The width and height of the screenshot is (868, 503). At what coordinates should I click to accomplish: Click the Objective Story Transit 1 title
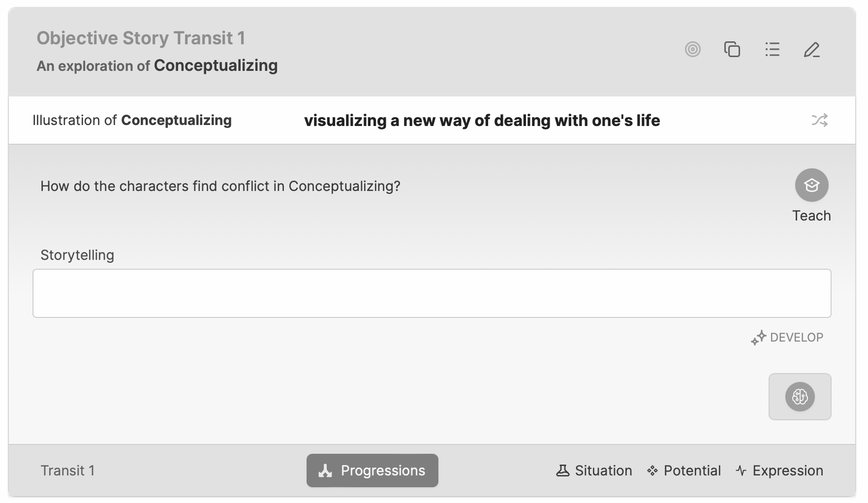pos(141,38)
